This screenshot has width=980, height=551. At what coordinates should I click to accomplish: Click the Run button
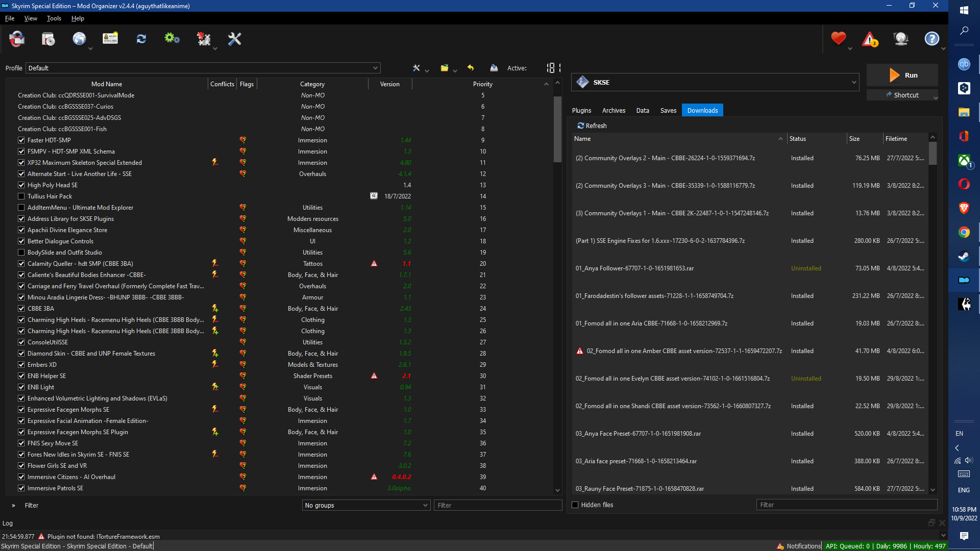pyautogui.click(x=902, y=75)
